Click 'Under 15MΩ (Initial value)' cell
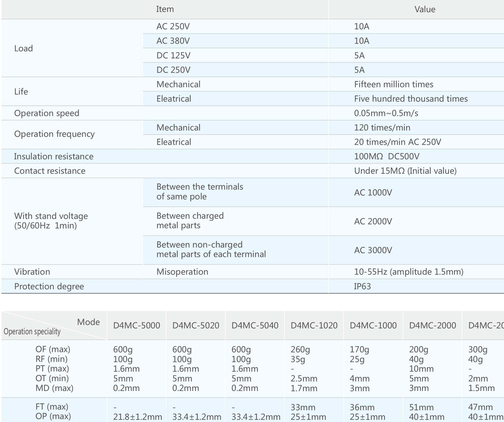 tap(405, 171)
